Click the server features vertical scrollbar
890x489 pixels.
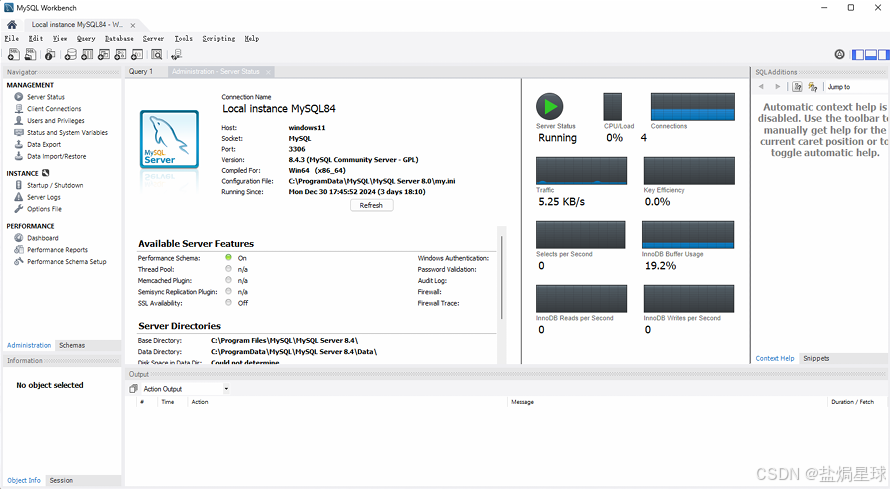(x=502, y=277)
